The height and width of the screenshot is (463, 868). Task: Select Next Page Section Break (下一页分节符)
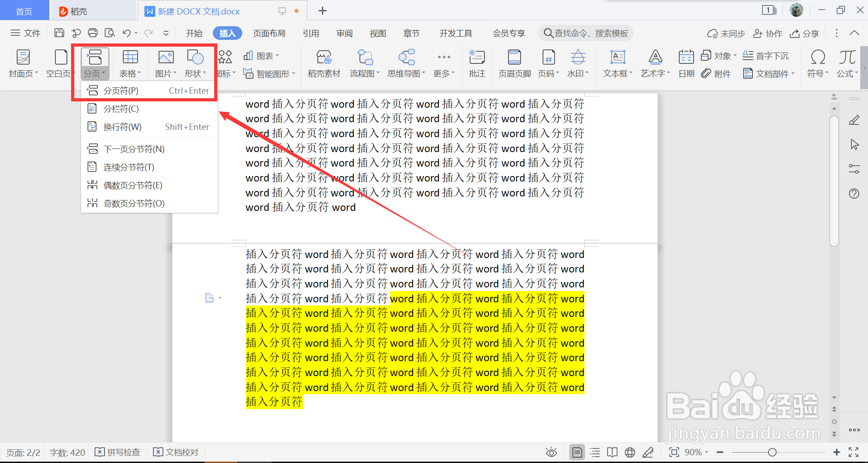pyautogui.click(x=149, y=149)
